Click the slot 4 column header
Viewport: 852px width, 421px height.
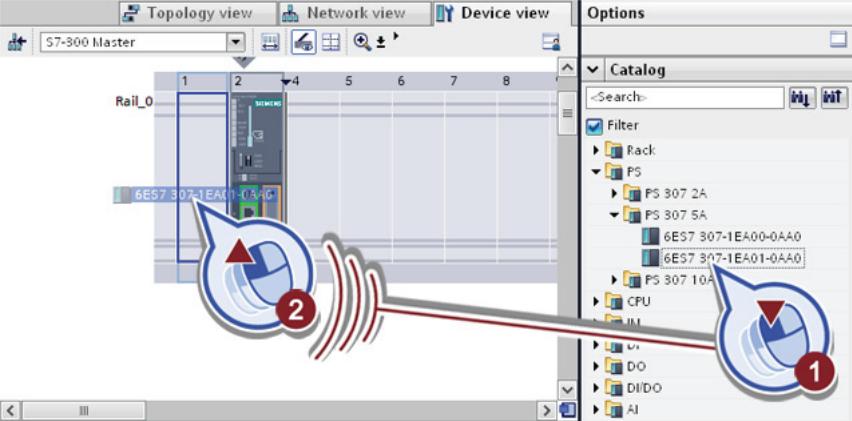coord(296,81)
